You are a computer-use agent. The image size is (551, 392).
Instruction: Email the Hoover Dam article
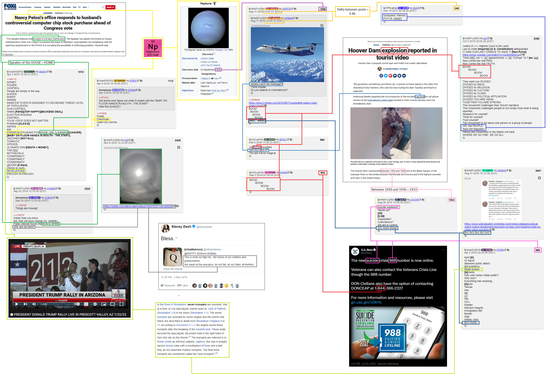tap(404, 76)
